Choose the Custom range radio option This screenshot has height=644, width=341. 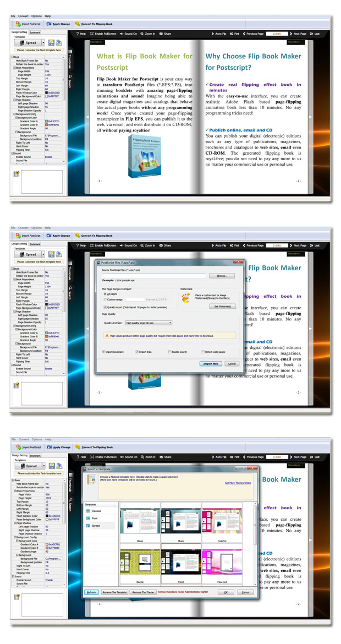105,299
